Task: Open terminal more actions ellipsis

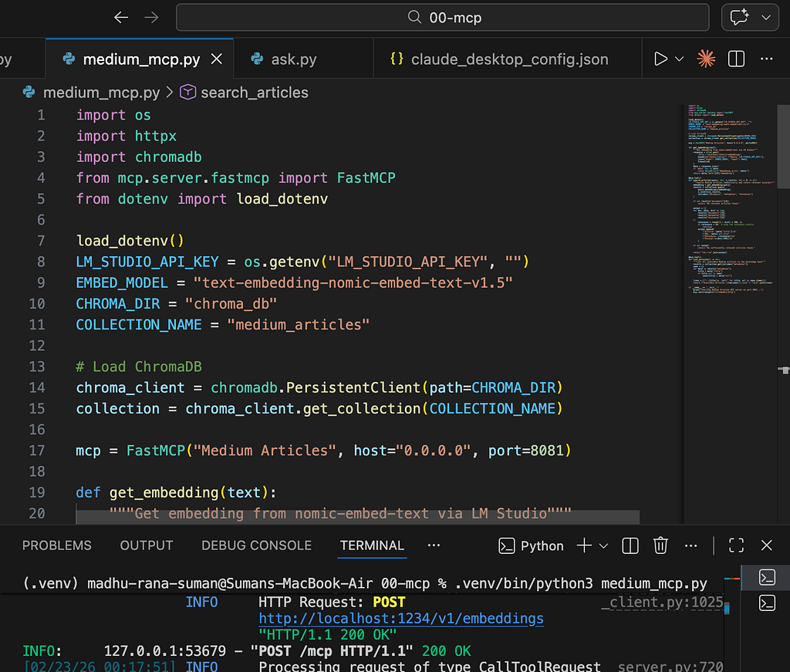Action: [x=690, y=545]
